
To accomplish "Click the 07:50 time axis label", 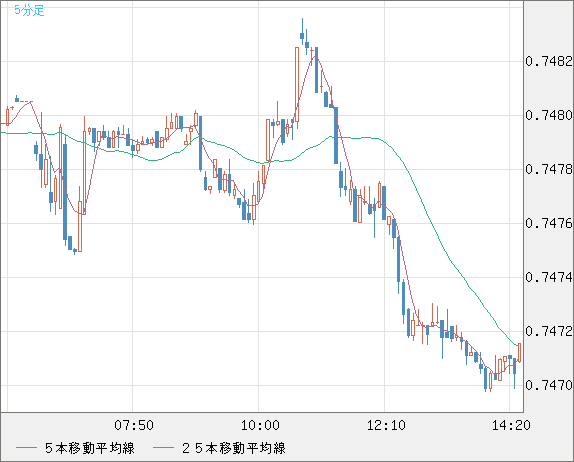I will 134,425.
